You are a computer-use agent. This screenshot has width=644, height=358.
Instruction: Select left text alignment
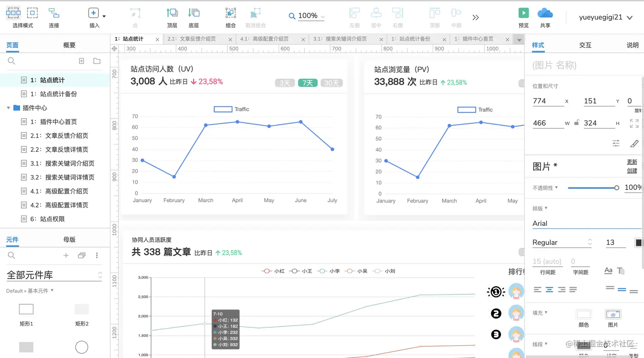(x=538, y=290)
